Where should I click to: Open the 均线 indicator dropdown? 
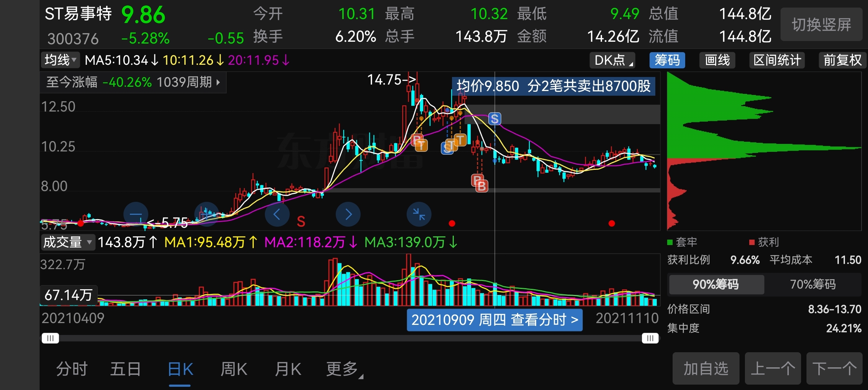click(60, 60)
